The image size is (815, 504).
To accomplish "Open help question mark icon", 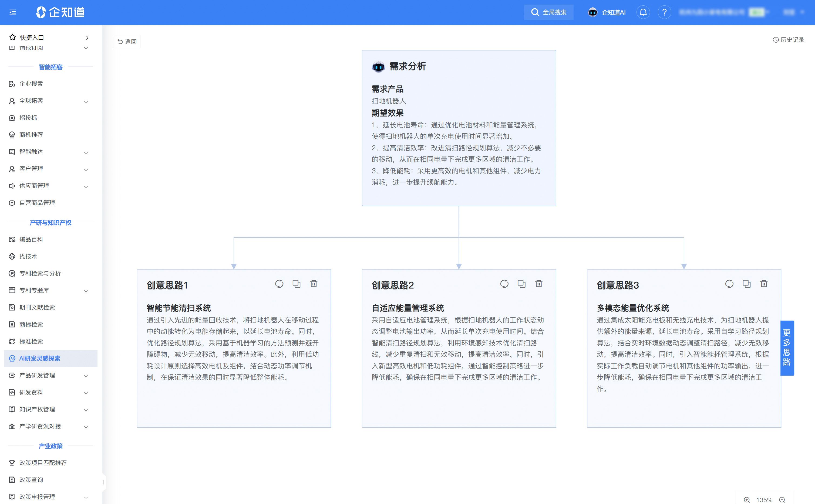I will [x=664, y=12].
